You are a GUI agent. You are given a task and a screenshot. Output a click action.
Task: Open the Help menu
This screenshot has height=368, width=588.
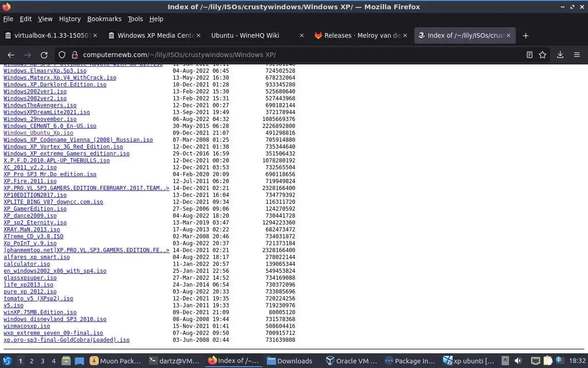(x=156, y=19)
